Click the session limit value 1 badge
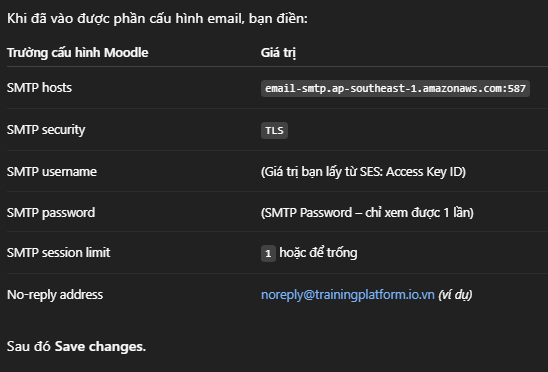The width and height of the screenshot is (548, 372). coord(268,253)
